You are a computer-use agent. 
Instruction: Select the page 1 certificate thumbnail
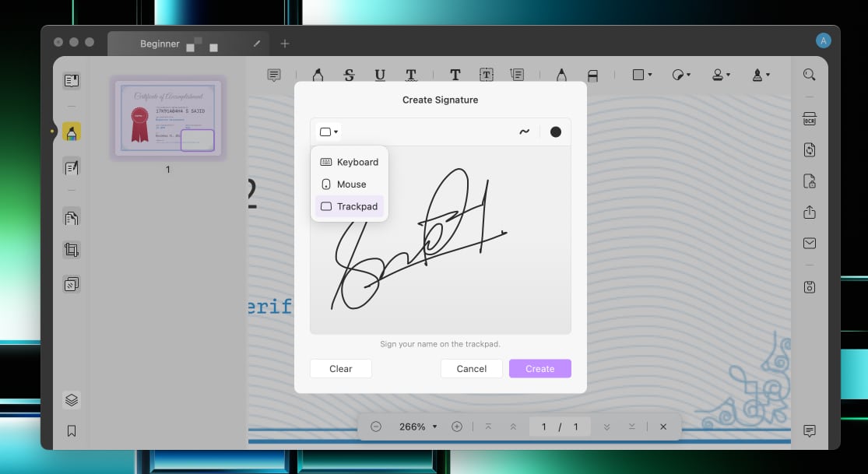click(167, 118)
